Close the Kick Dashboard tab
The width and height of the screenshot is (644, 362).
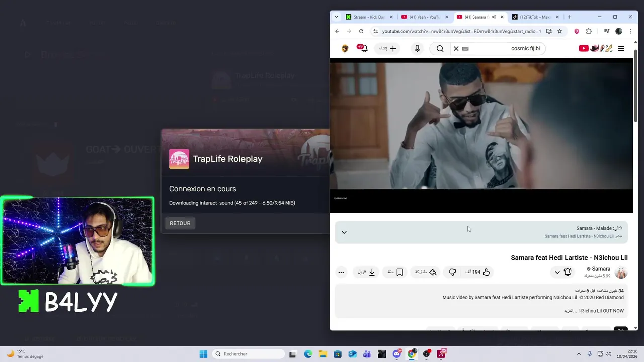391,17
